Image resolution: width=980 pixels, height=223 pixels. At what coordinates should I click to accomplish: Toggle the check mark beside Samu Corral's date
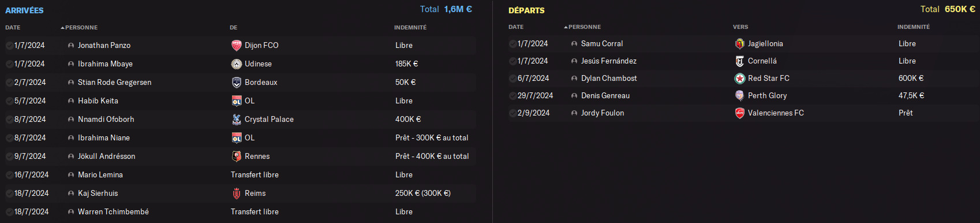point(513,43)
